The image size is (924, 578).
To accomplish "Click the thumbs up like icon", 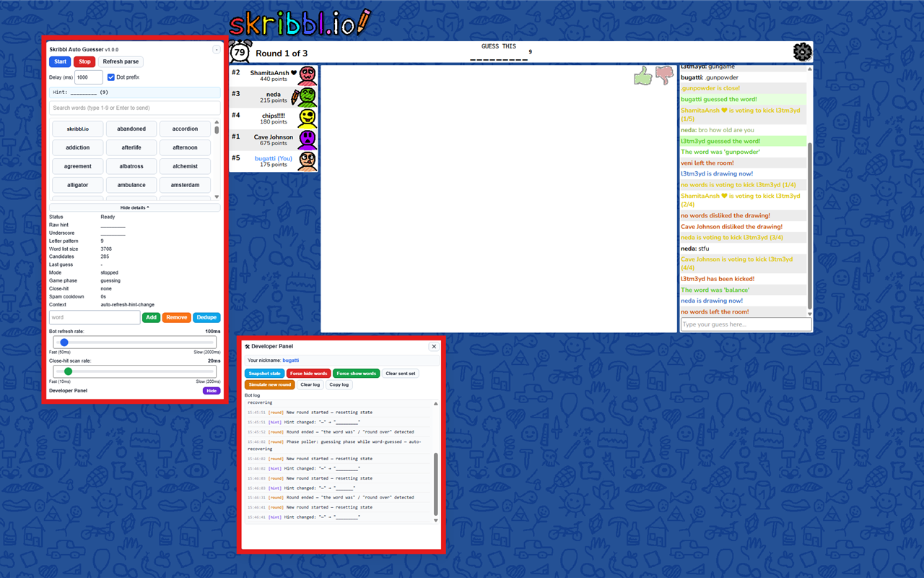I will (x=642, y=76).
